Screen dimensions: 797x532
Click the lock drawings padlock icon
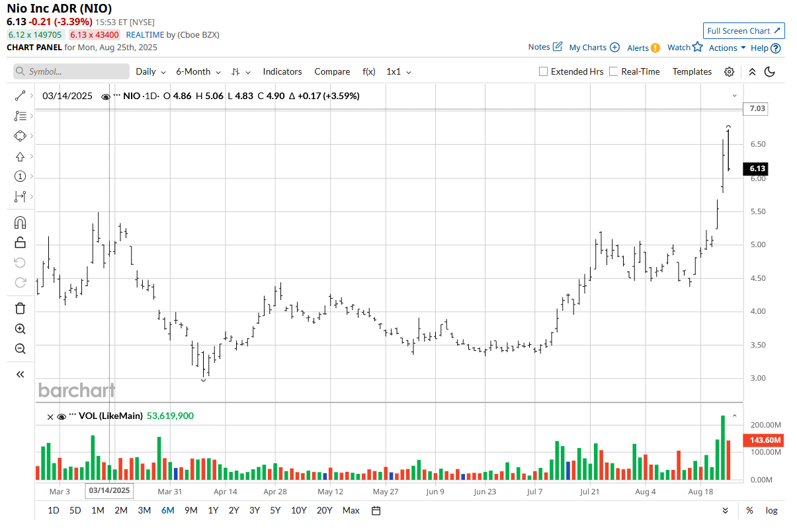(x=20, y=243)
